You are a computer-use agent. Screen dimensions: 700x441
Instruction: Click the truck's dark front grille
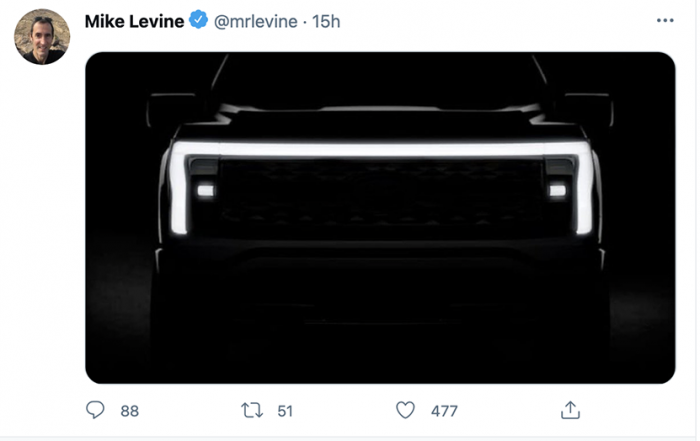click(x=380, y=200)
